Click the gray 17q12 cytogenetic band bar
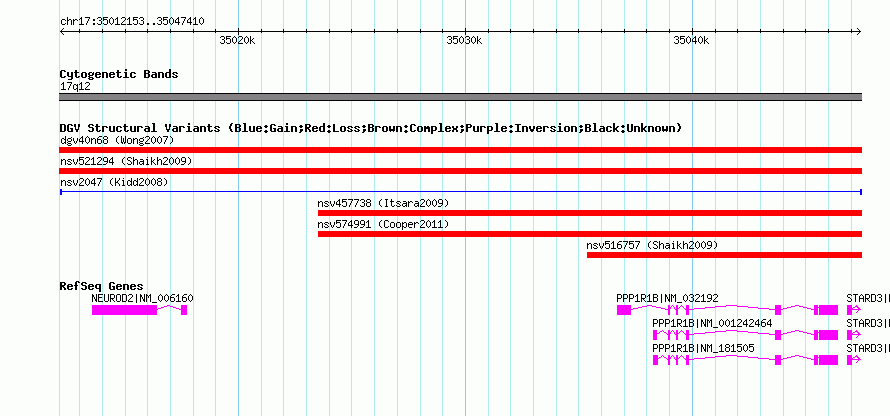The image size is (890, 416). click(x=460, y=97)
